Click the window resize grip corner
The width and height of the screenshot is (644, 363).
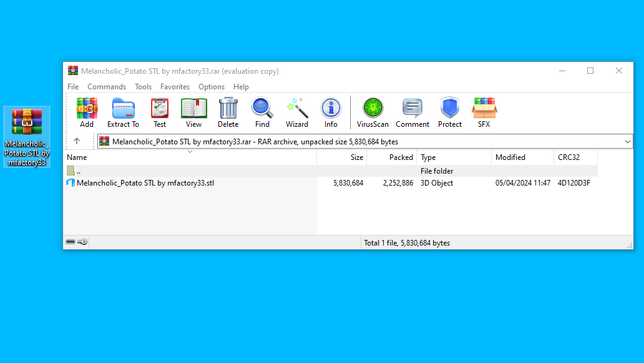tap(630, 246)
